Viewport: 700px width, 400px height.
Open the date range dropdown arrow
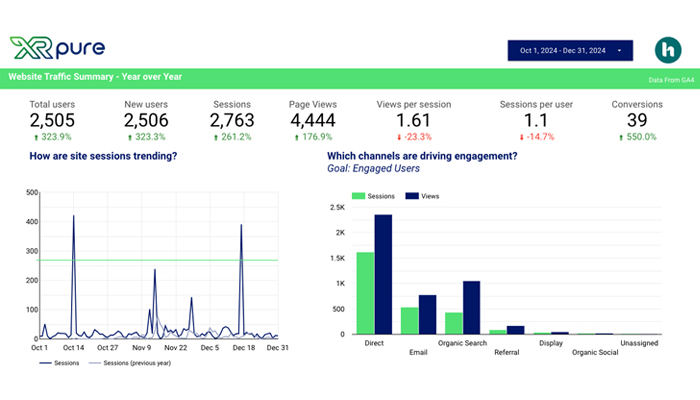[x=619, y=50]
